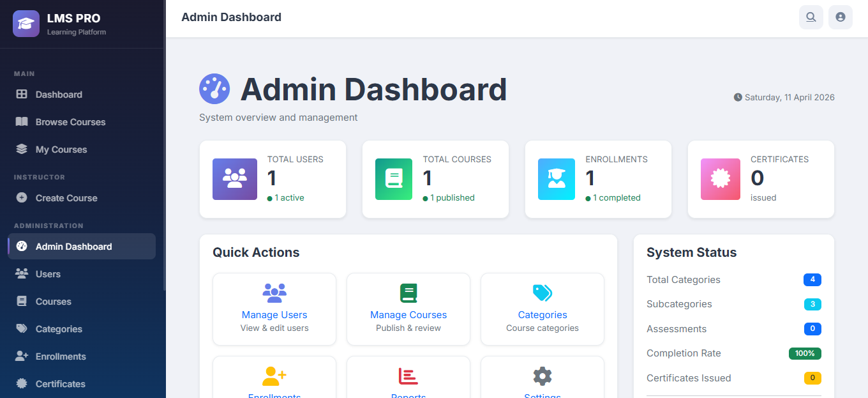
Task: Click the large gauge icon beside page title
Action: (x=214, y=89)
